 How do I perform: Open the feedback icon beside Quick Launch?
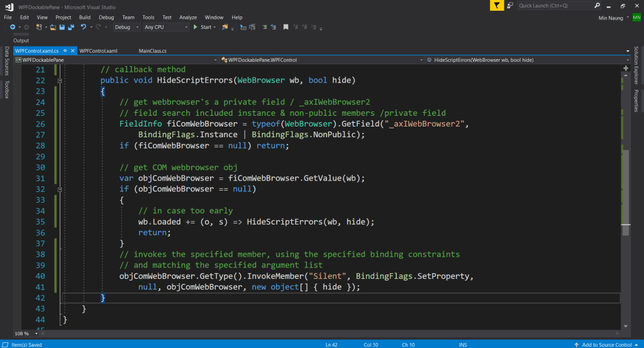point(511,6)
